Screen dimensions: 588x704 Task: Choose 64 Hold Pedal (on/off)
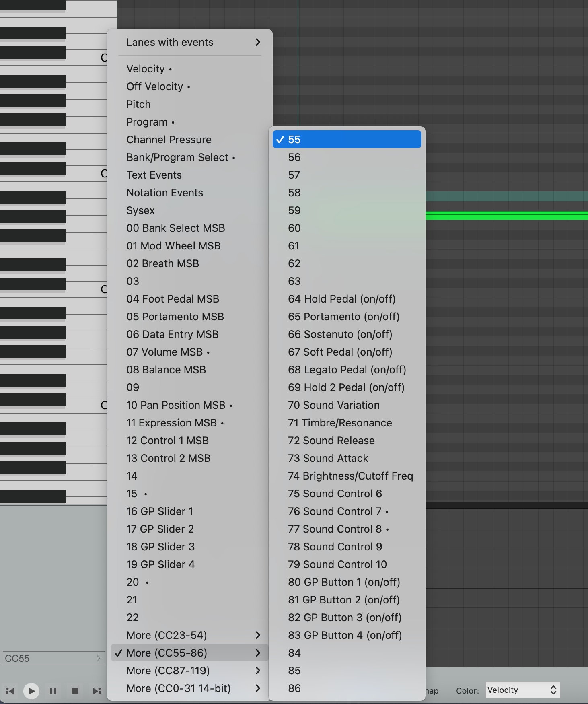[x=341, y=299]
